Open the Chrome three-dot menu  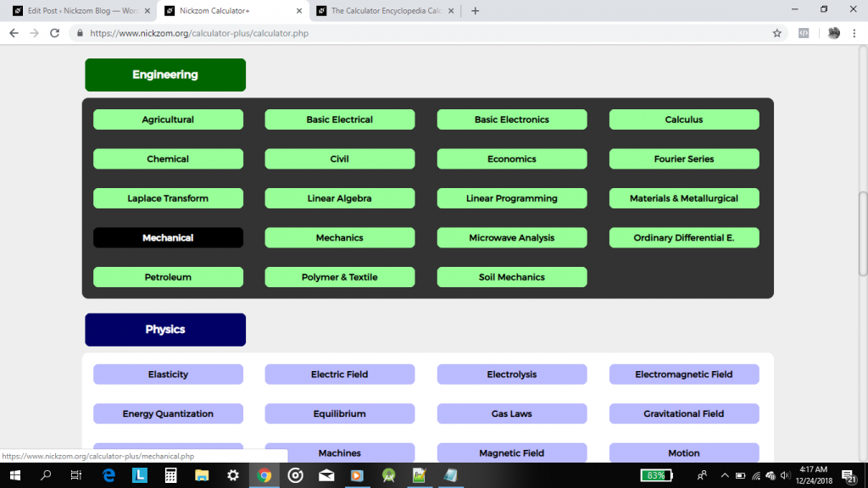854,33
